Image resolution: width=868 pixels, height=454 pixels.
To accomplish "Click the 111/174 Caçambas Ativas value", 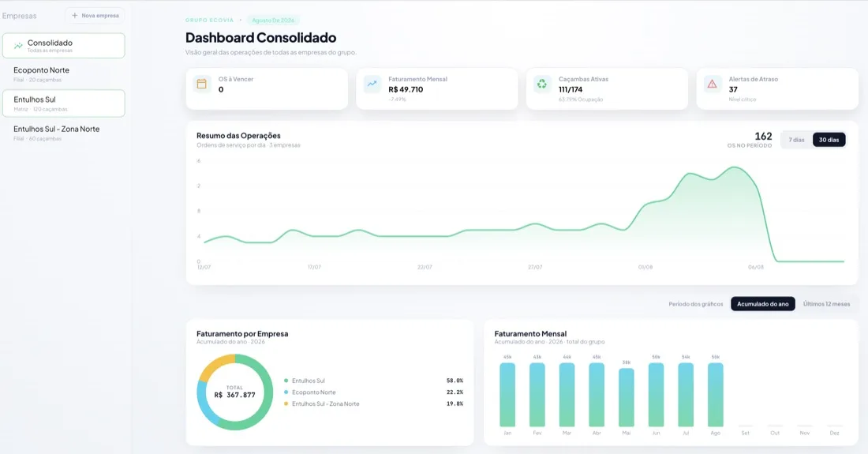I will 571,90.
